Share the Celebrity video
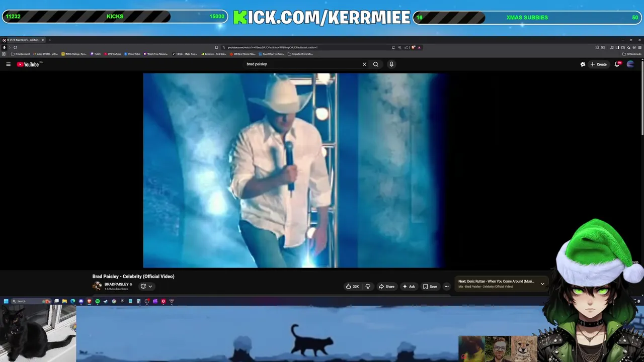The image size is (644, 362). (386, 287)
